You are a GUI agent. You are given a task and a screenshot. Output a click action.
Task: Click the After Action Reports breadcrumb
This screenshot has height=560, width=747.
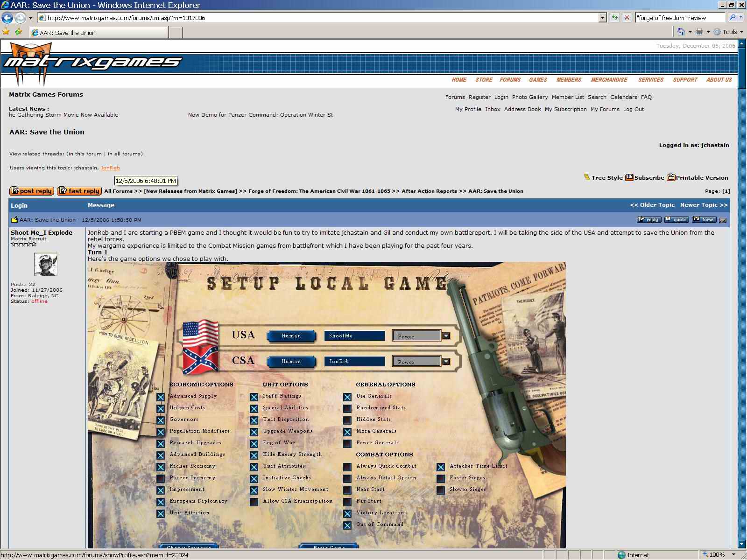click(x=429, y=191)
